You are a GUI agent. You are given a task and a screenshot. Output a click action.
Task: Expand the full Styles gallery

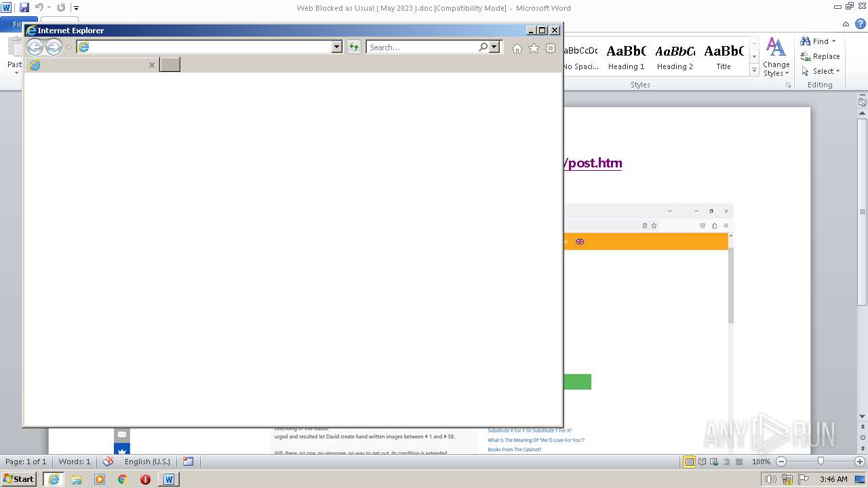[754, 70]
